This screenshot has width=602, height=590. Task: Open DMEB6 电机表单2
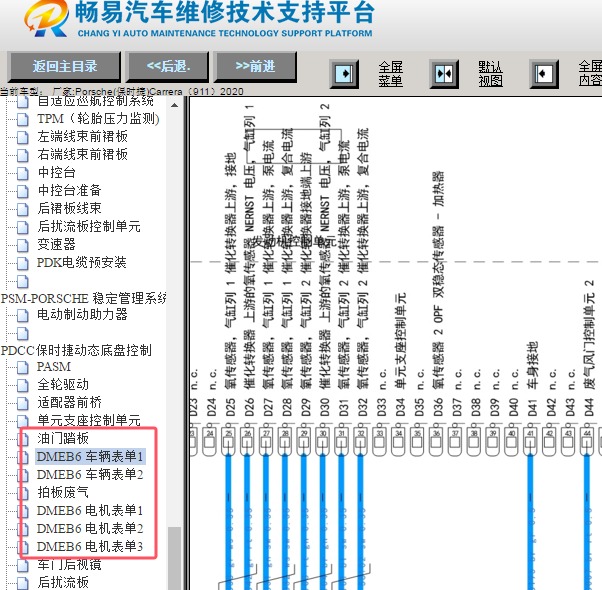[90, 529]
